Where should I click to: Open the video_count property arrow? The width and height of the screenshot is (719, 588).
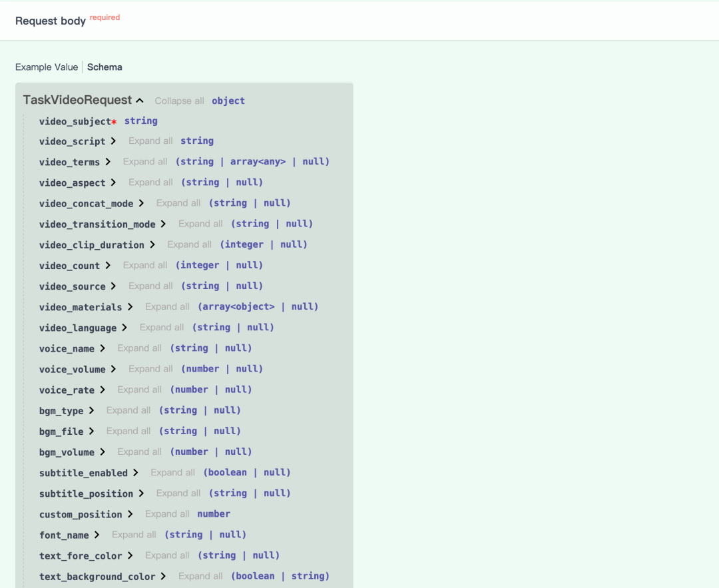tap(108, 266)
